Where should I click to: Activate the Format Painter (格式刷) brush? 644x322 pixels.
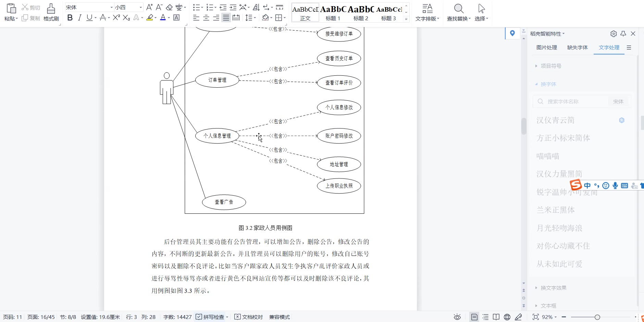[x=51, y=12]
